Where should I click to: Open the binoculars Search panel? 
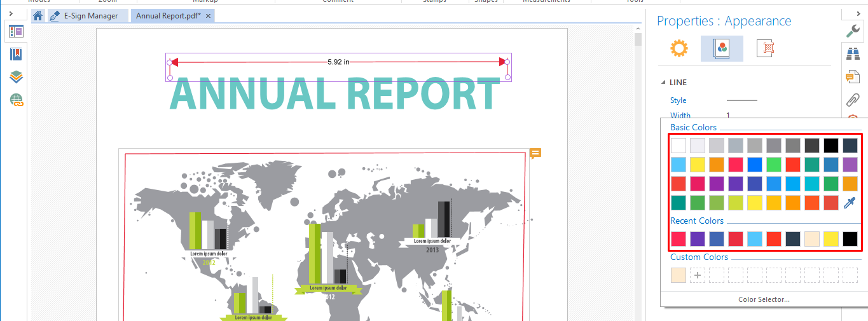[853, 54]
